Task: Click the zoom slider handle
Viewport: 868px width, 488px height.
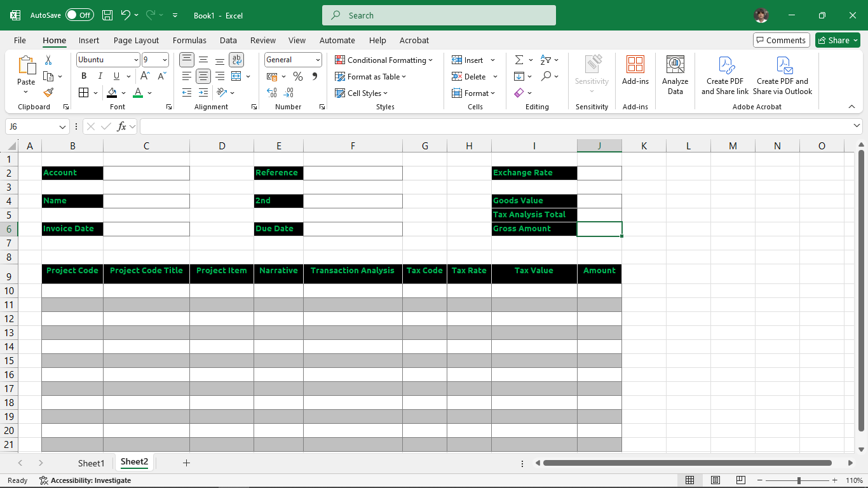Action: click(x=799, y=480)
